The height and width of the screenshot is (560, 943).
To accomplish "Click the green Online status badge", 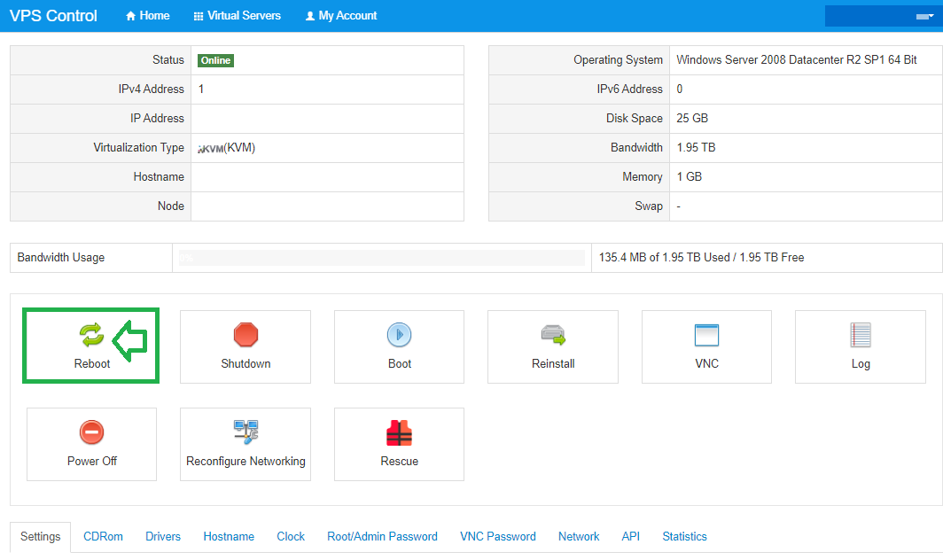I will (215, 60).
